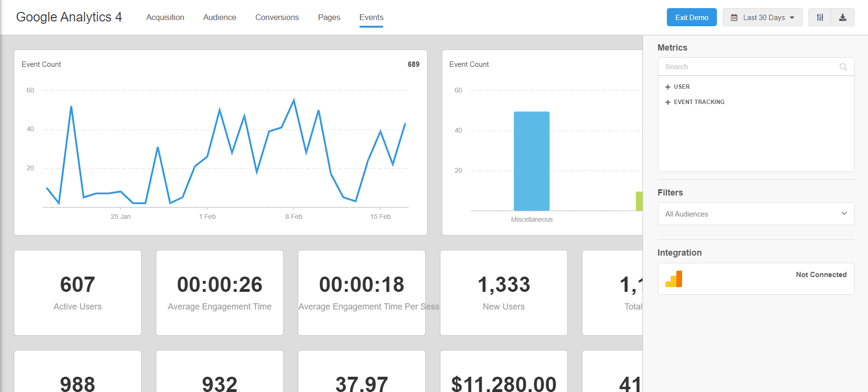Select the 932 metric card

click(x=220, y=372)
